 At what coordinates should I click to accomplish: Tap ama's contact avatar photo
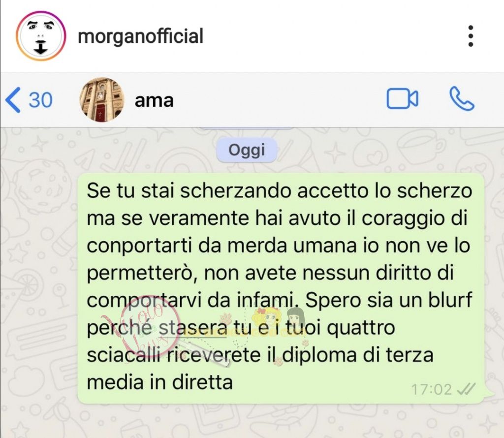pyautogui.click(x=102, y=99)
